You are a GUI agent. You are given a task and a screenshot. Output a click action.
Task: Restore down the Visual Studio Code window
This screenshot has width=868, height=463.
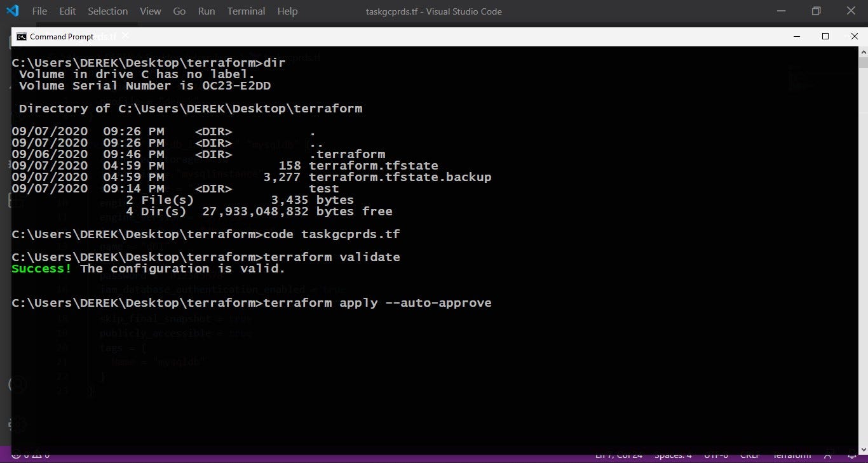pos(816,11)
